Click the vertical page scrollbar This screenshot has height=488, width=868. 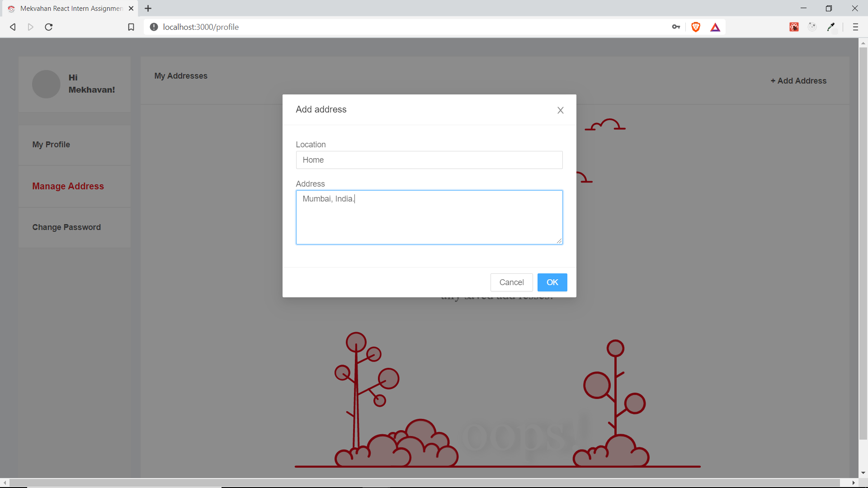coord(863,244)
